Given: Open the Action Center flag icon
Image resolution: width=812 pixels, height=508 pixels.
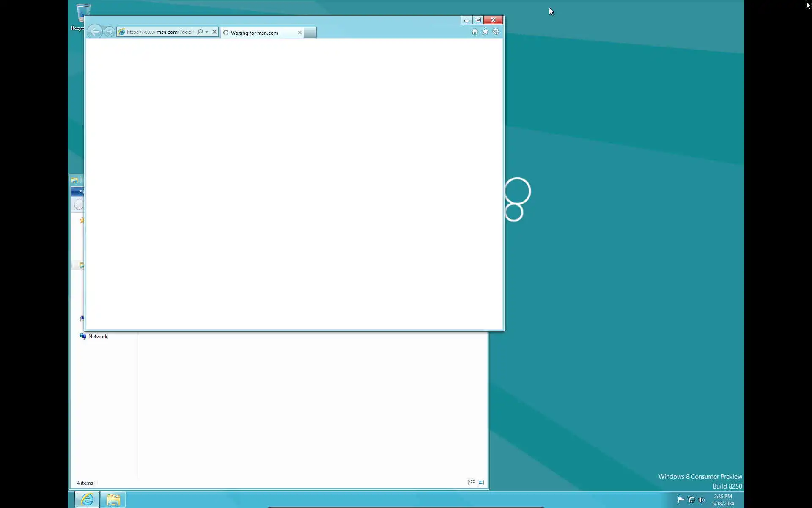Looking at the screenshot, I should pyautogui.click(x=681, y=500).
